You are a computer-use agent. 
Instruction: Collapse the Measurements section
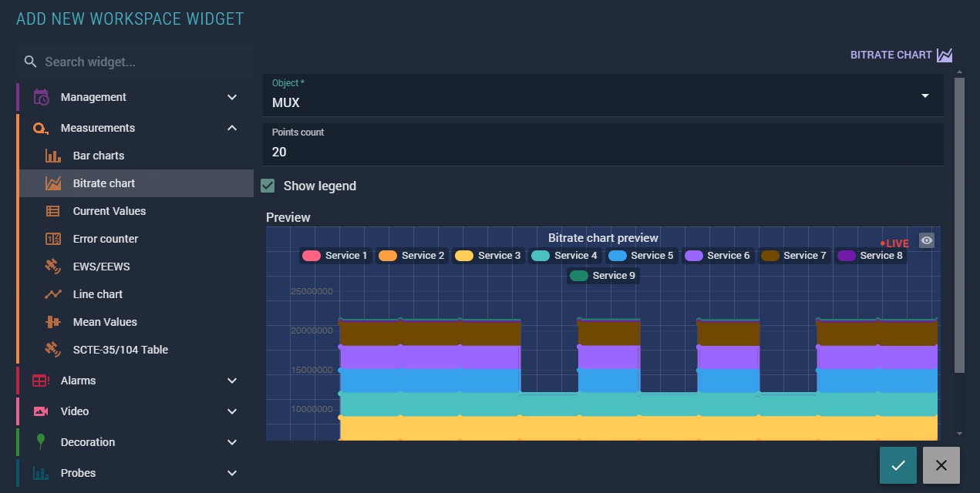232,128
